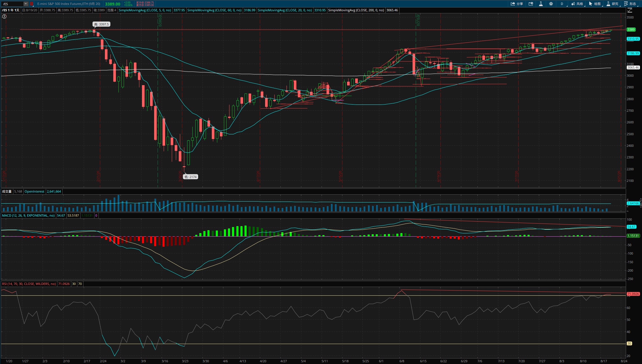Click the E-mini S&P 500 Index Futures description

click(69, 4)
